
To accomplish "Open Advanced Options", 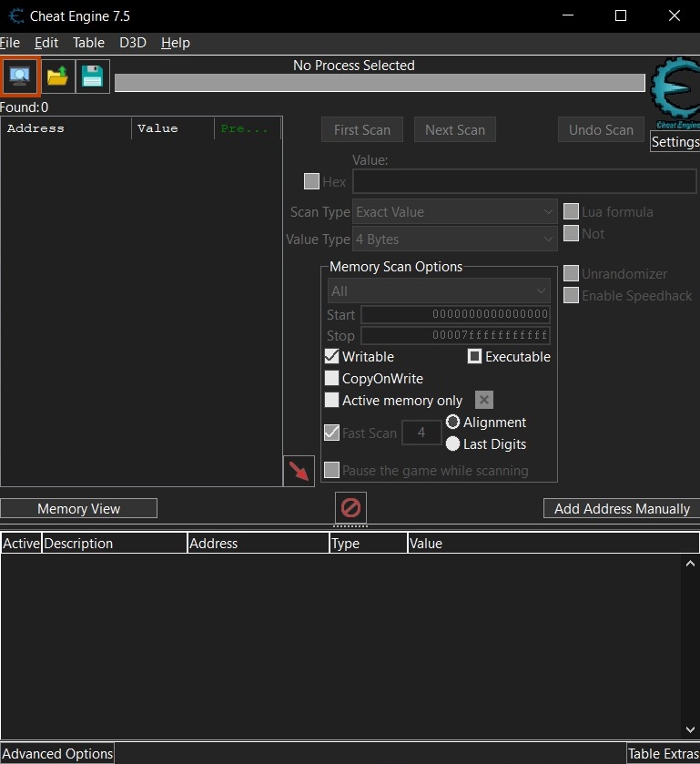I will (x=57, y=753).
